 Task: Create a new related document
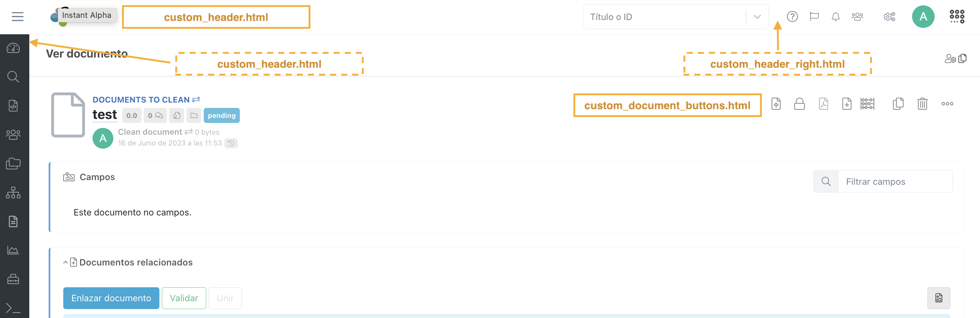coord(847,104)
